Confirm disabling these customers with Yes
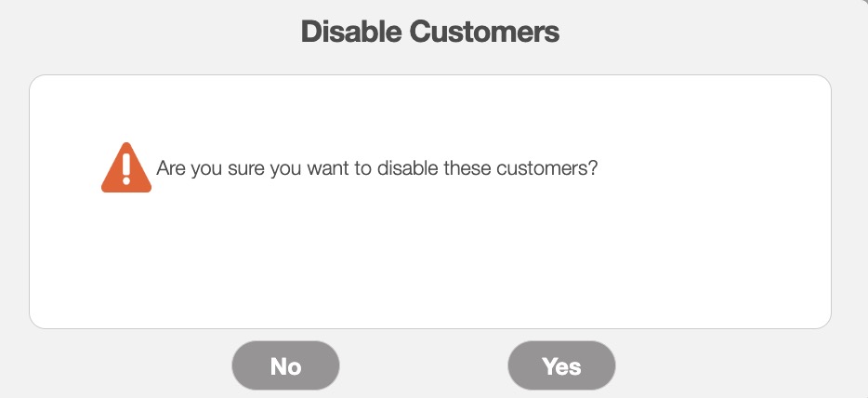Viewport: 868px width, 398px height. pyautogui.click(x=561, y=365)
